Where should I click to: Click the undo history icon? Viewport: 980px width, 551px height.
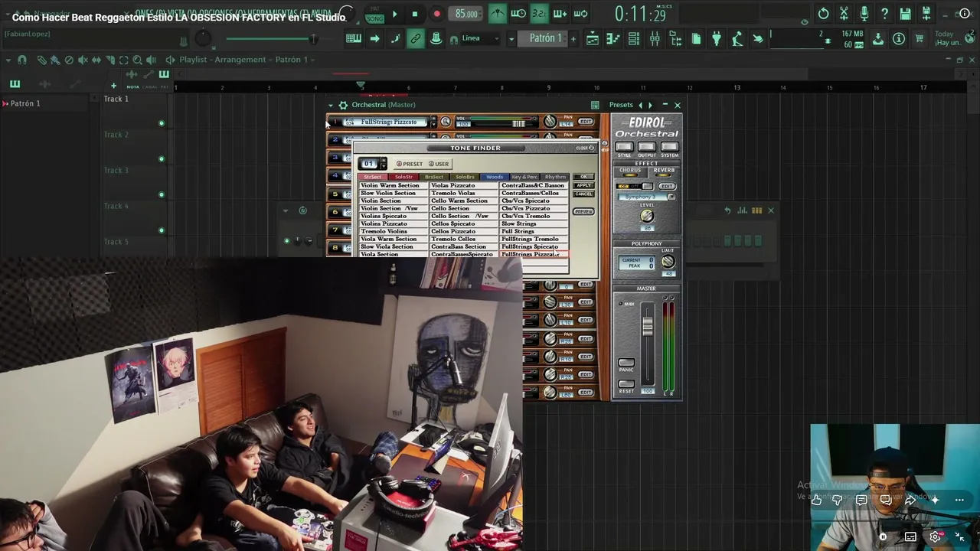click(x=823, y=13)
